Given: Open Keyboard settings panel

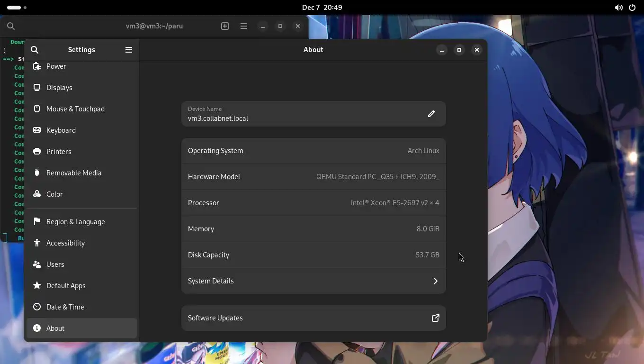Looking at the screenshot, I should (82, 130).
